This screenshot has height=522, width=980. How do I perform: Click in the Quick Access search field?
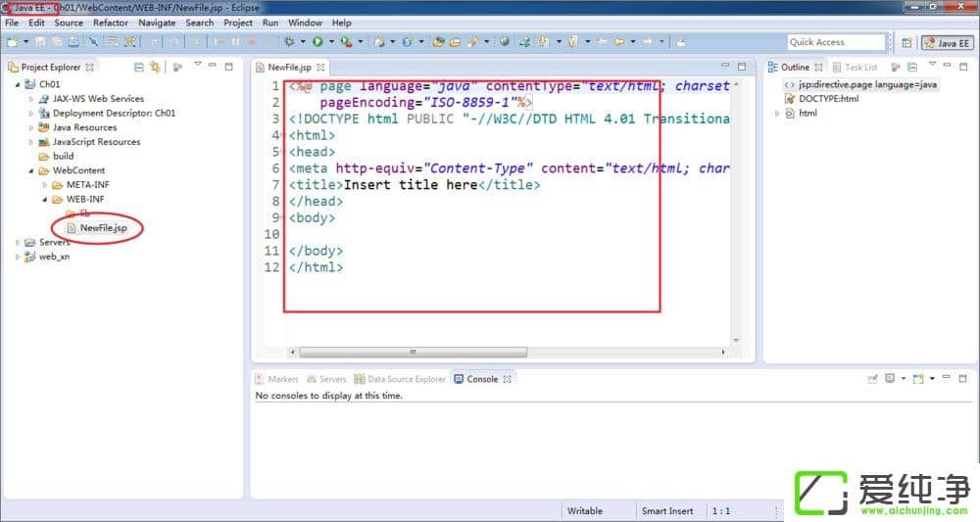click(x=836, y=42)
